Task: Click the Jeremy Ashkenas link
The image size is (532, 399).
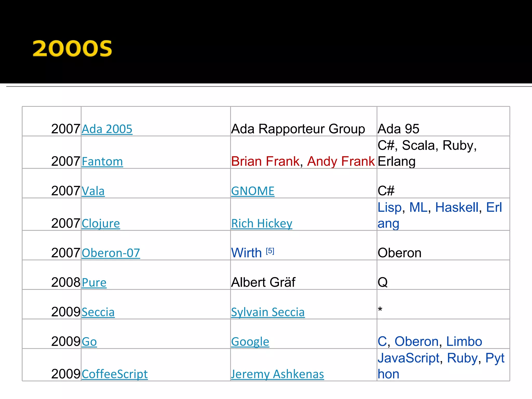Action: point(277,374)
